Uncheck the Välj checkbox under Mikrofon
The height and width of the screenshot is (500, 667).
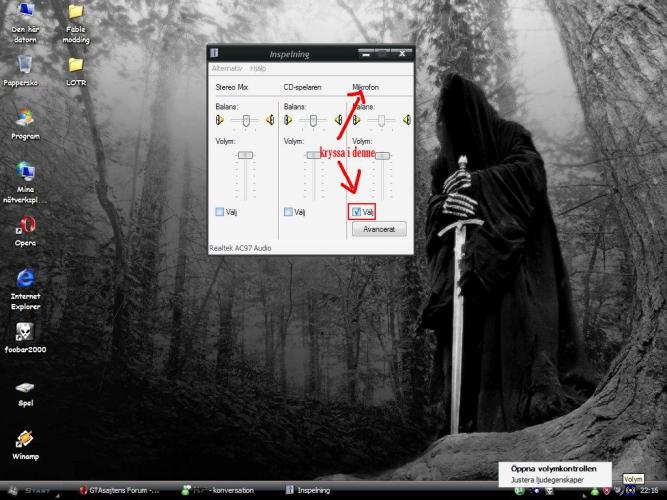[357, 212]
